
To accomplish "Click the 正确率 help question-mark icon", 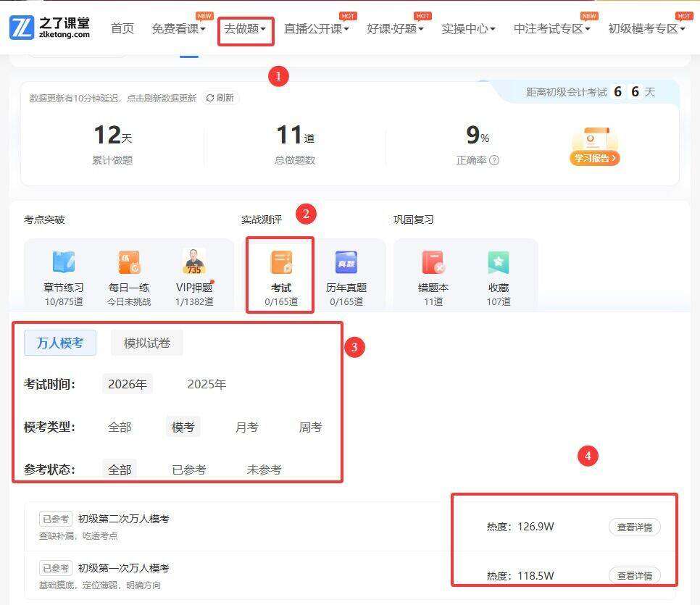I will [494, 160].
